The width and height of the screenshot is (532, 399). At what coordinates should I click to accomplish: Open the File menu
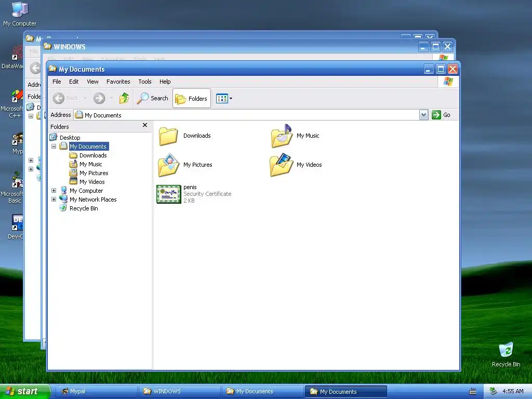(57, 82)
